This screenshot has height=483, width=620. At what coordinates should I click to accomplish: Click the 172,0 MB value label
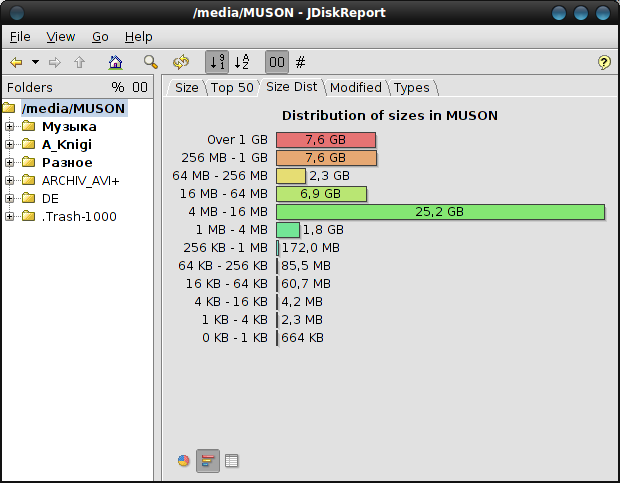(310, 248)
